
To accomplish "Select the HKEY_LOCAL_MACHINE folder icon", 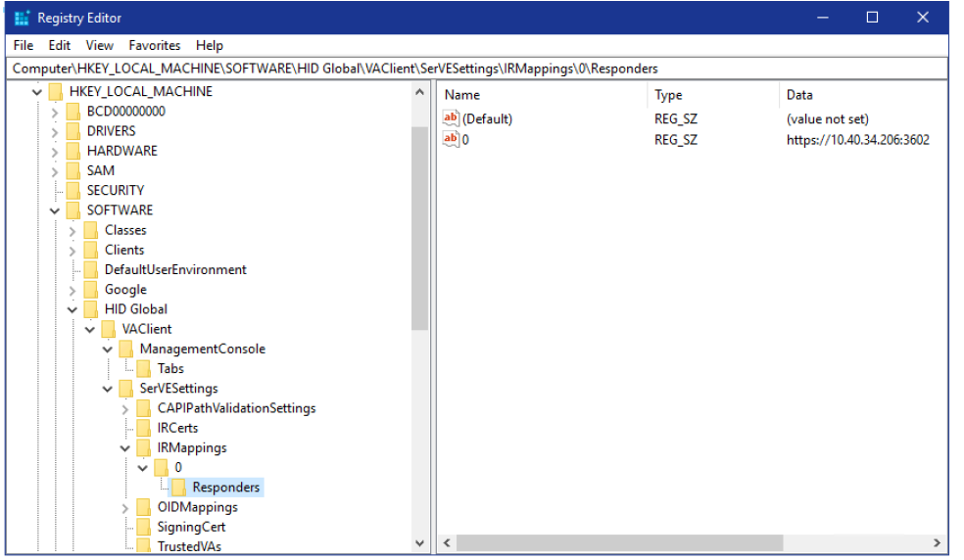I will click(56, 92).
